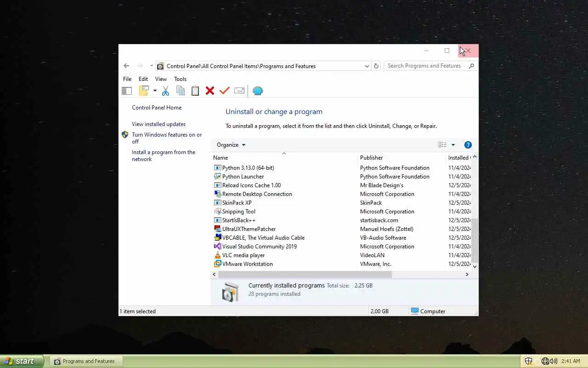
Task: Open the View menu
Action: click(161, 79)
